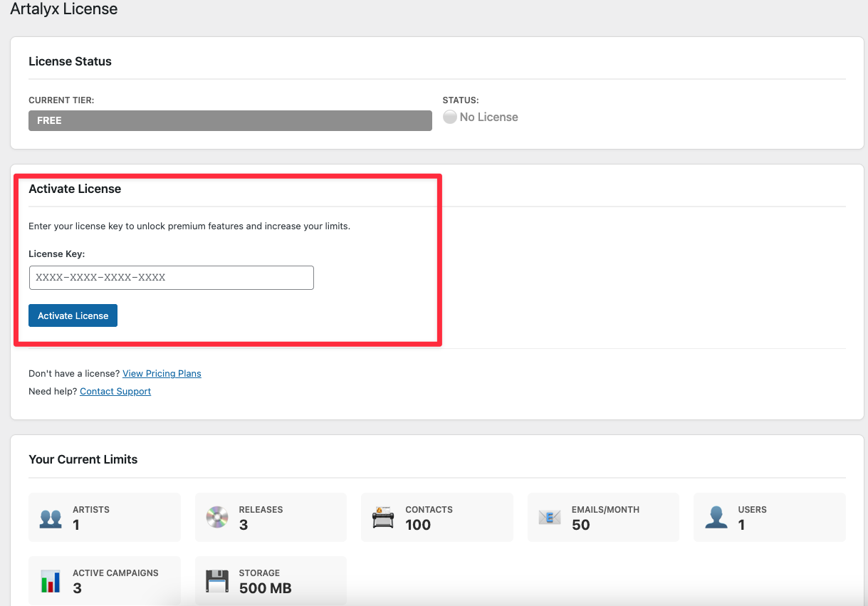Image resolution: width=868 pixels, height=606 pixels.
Task: Click the Active Campaigns bar chart icon
Action: [x=51, y=581]
